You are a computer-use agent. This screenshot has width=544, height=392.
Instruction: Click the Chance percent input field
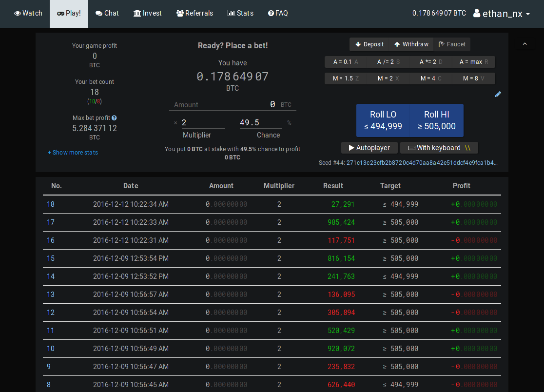[x=261, y=122]
